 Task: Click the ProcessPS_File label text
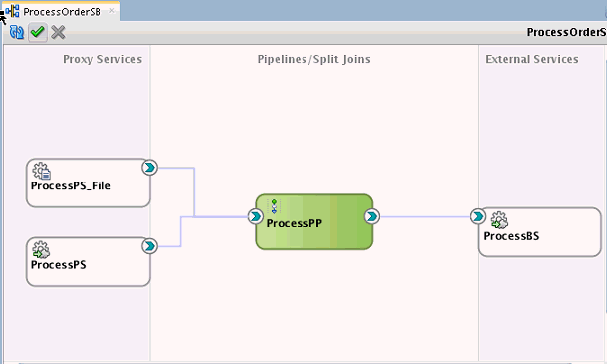[x=71, y=186]
